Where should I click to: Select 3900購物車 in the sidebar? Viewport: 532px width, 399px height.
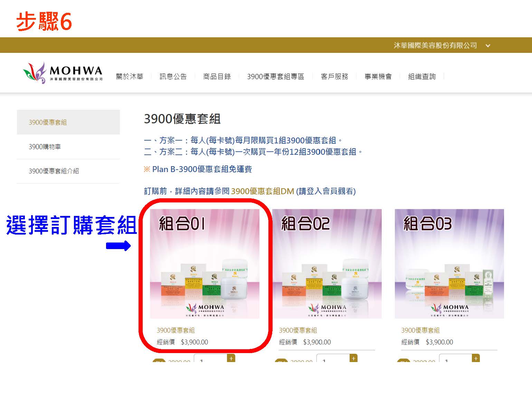[68, 146]
